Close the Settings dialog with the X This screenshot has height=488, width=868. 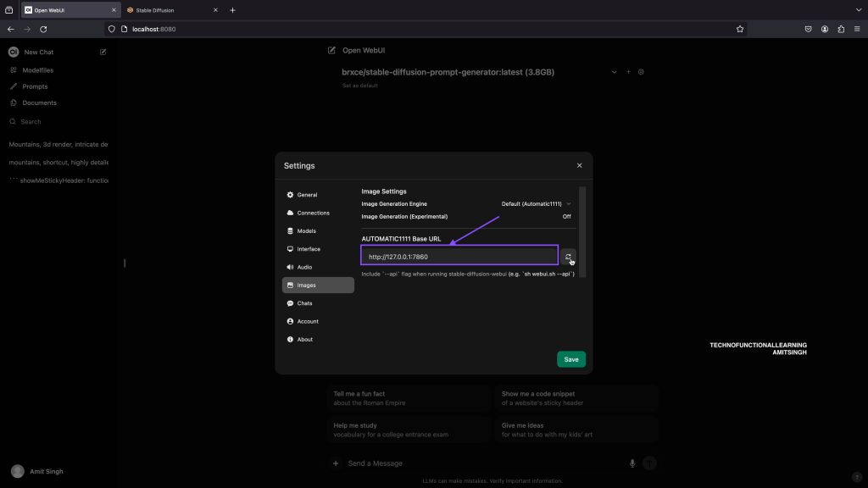point(579,166)
